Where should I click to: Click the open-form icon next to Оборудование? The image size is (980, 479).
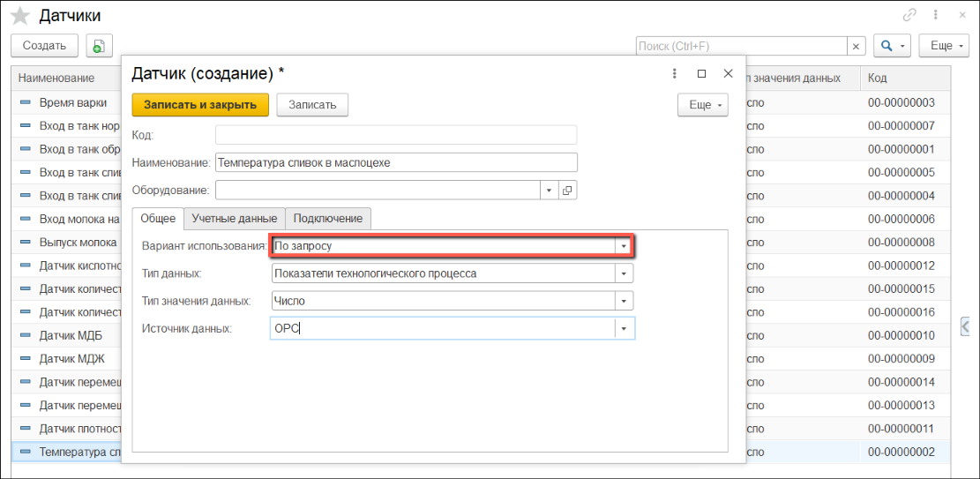[567, 190]
